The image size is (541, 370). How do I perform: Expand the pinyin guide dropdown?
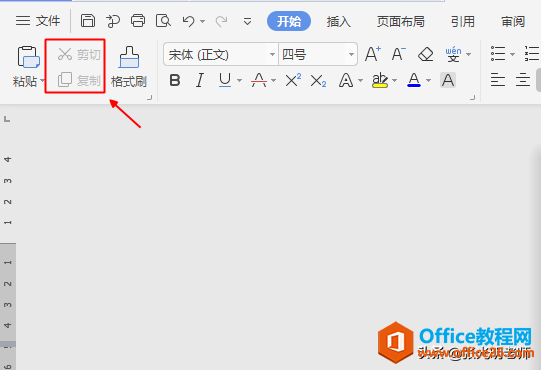point(469,55)
